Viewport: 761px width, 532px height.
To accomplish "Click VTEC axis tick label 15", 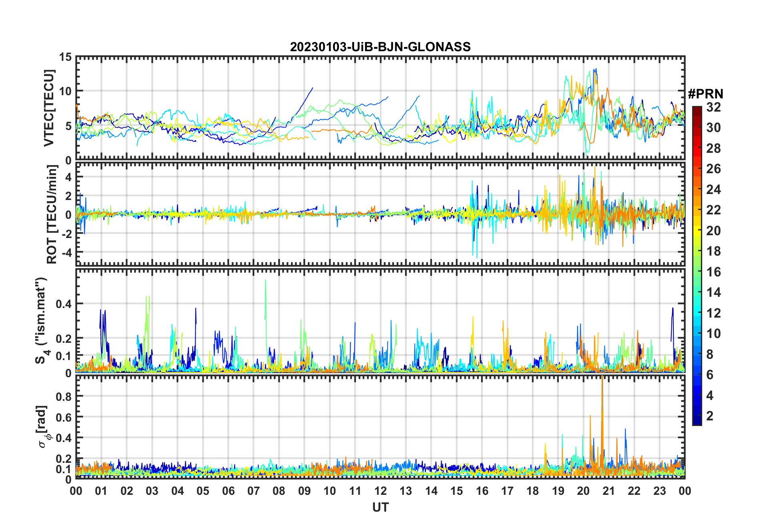I will tap(66, 57).
